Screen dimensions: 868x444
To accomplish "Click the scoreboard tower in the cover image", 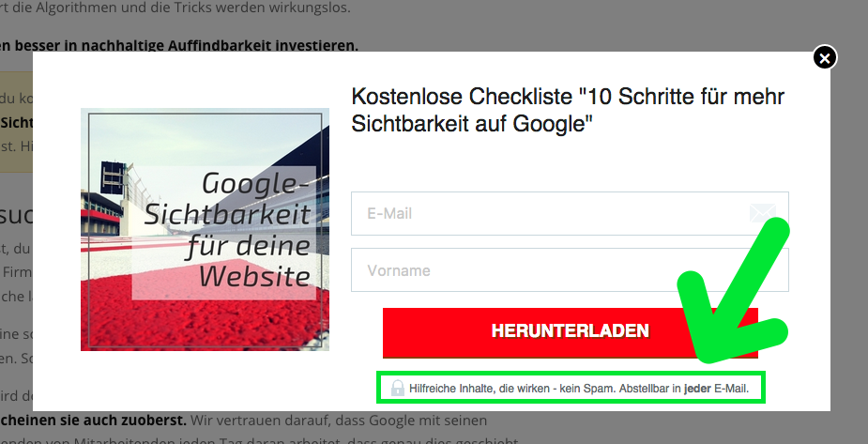I will (114, 178).
